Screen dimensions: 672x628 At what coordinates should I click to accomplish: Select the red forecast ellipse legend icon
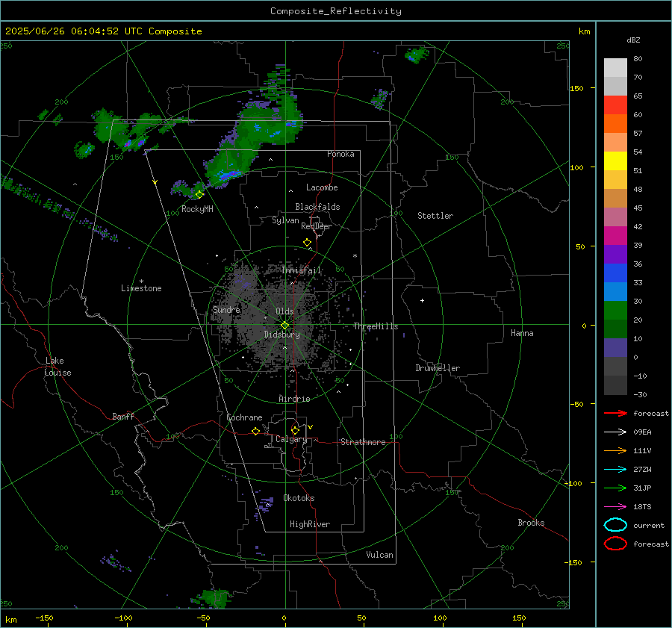(615, 544)
